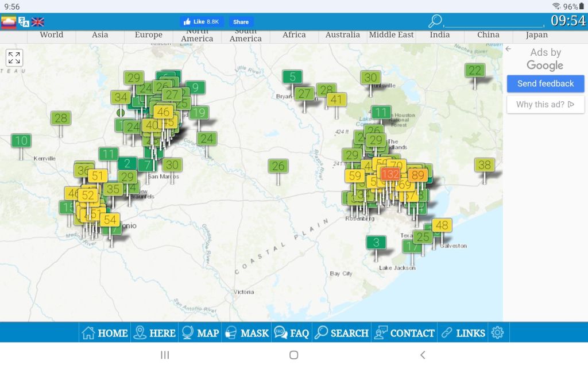Click the Facebook Share button
This screenshot has height=368, width=588.
(x=241, y=22)
